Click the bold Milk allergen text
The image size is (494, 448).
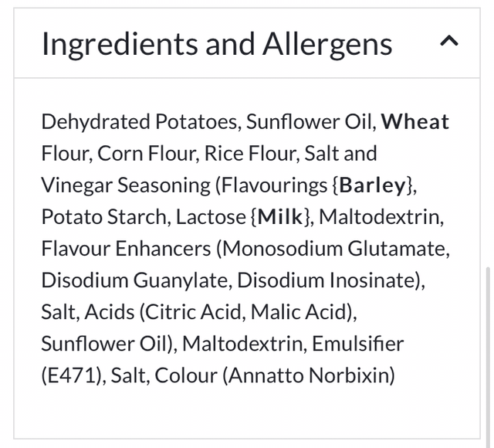[279, 217]
